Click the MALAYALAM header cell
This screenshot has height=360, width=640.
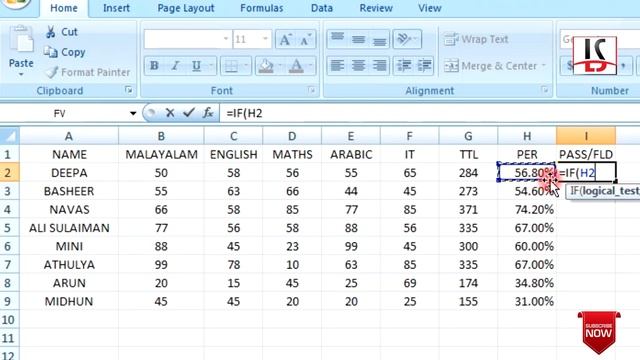161,154
